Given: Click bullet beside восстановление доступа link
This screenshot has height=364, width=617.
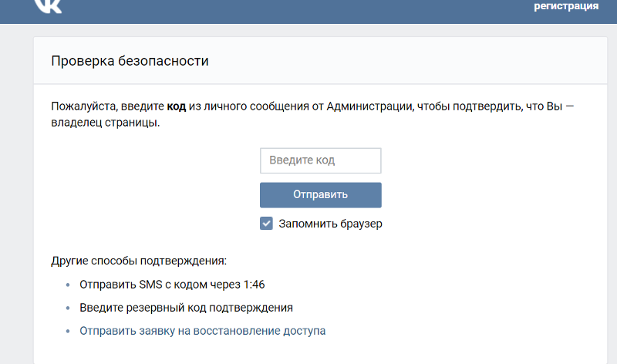Looking at the screenshot, I should [x=67, y=331].
